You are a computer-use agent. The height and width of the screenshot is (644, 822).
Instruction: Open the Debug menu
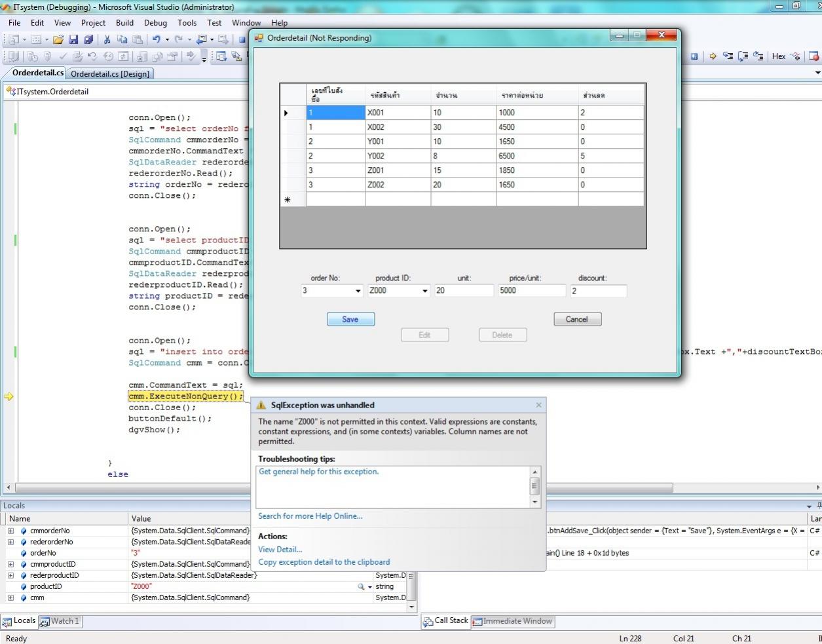(x=155, y=22)
